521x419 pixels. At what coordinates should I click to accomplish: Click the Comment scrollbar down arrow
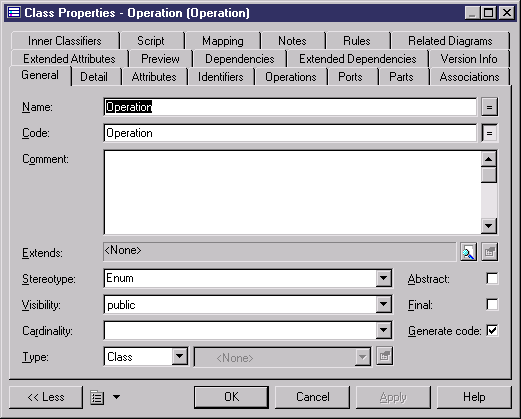(x=489, y=226)
